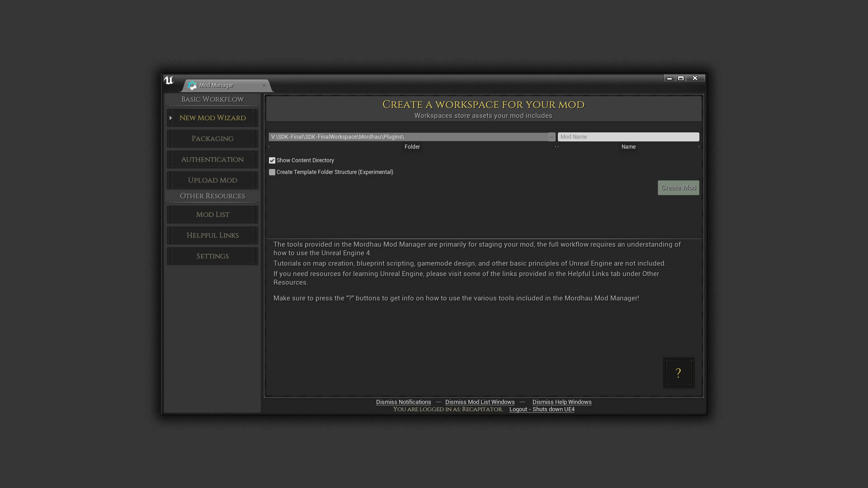Open the Packaging section

tap(212, 139)
